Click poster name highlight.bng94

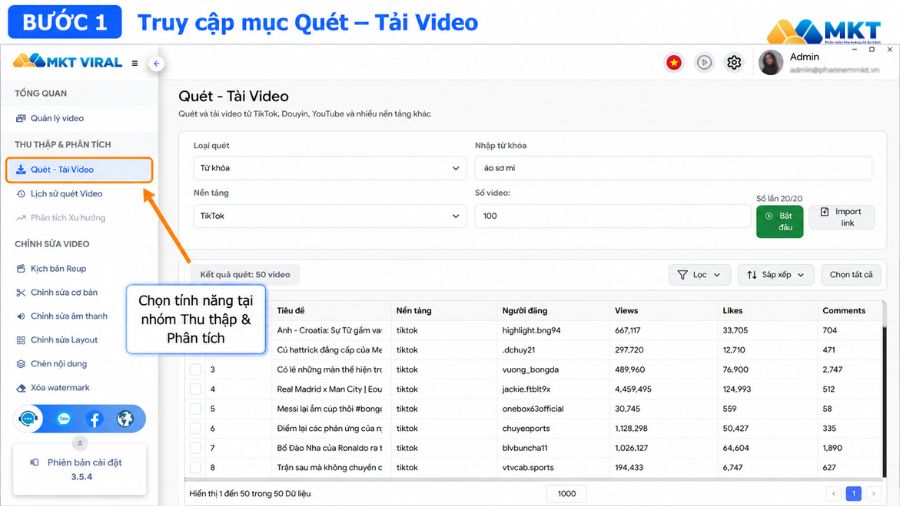(532, 330)
